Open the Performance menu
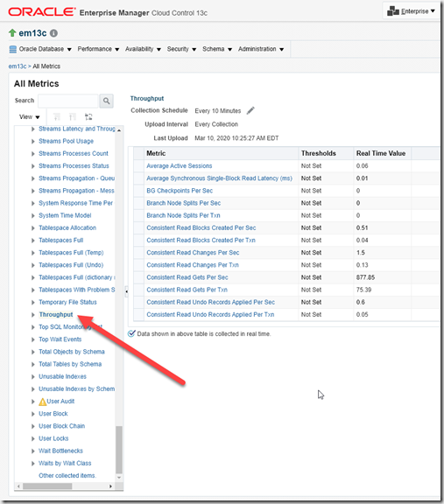This screenshot has width=444, height=504. click(98, 49)
